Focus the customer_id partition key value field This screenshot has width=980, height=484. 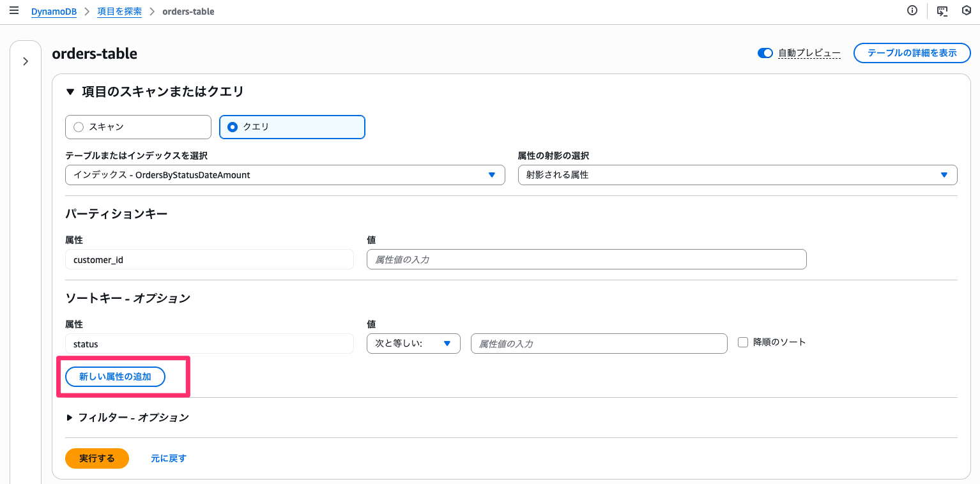(586, 260)
